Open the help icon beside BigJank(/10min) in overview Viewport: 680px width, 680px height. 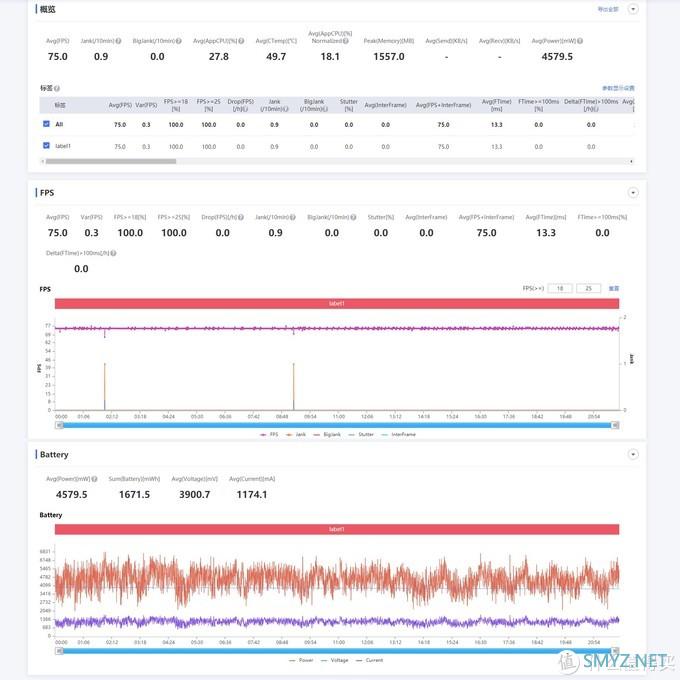coord(179,41)
